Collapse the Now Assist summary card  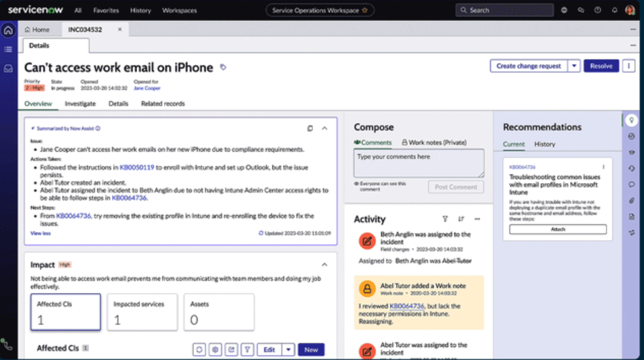pyautogui.click(x=324, y=129)
